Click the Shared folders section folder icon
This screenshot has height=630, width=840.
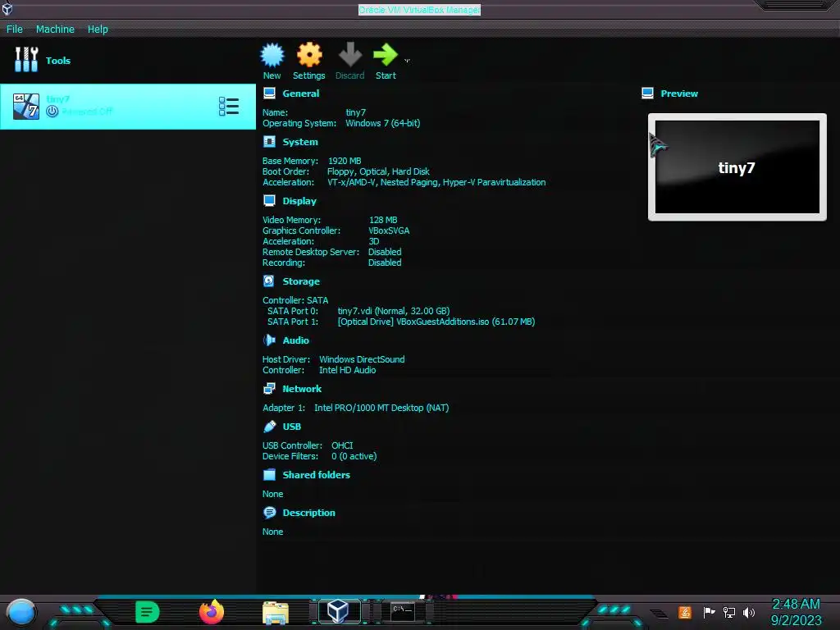point(269,475)
